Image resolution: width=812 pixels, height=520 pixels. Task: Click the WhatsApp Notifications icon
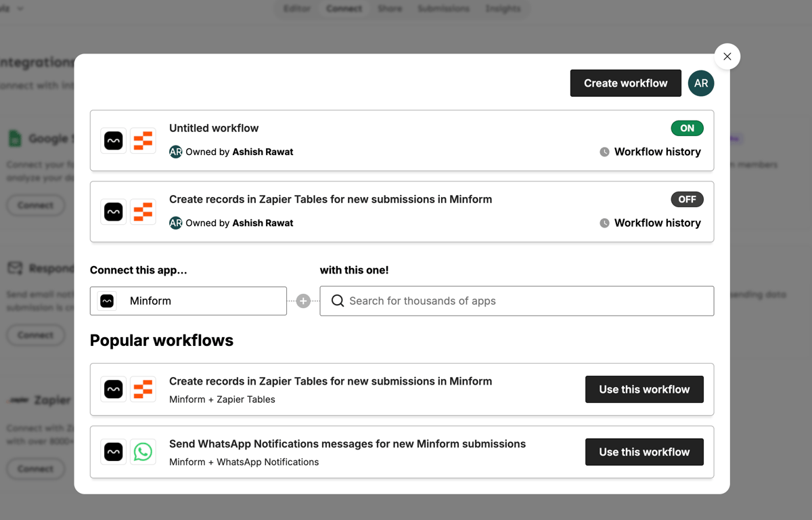(x=143, y=452)
